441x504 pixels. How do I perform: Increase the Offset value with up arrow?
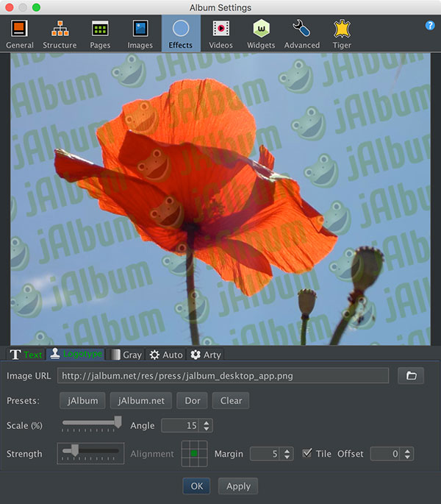[x=407, y=450]
